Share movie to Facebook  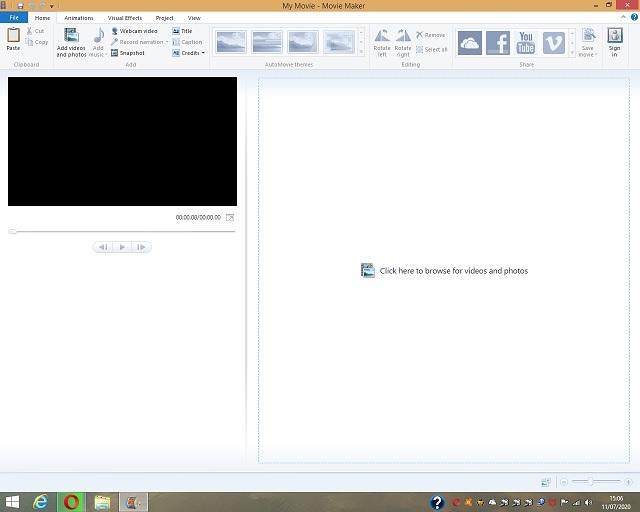coord(498,42)
